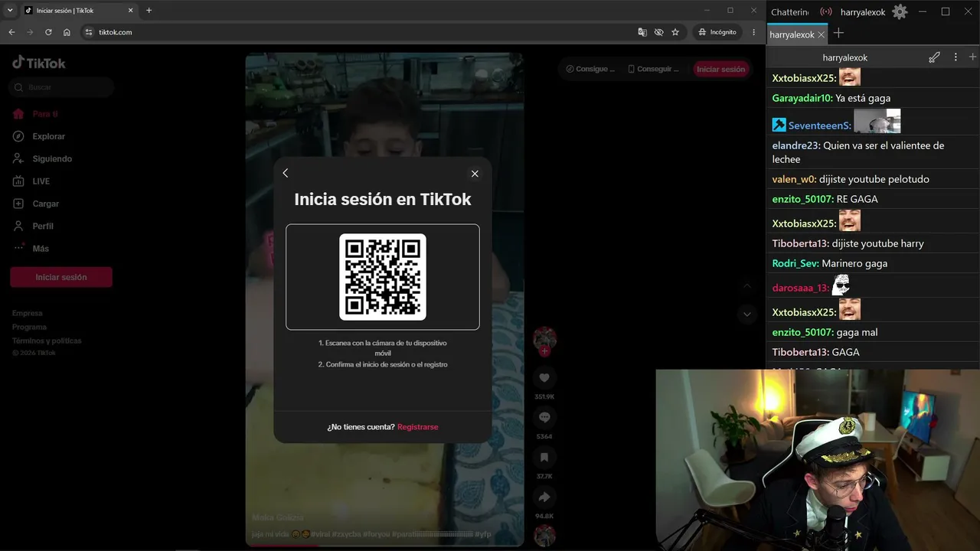Expand the Más menu in sidebar
The height and width of the screenshot is (551, 980).
click(31, 249)
